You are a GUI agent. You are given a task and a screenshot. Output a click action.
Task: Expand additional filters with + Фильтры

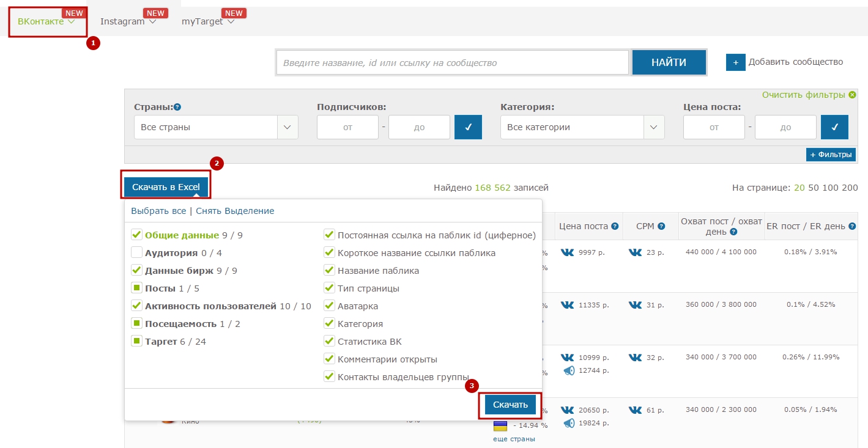[831, 155]
